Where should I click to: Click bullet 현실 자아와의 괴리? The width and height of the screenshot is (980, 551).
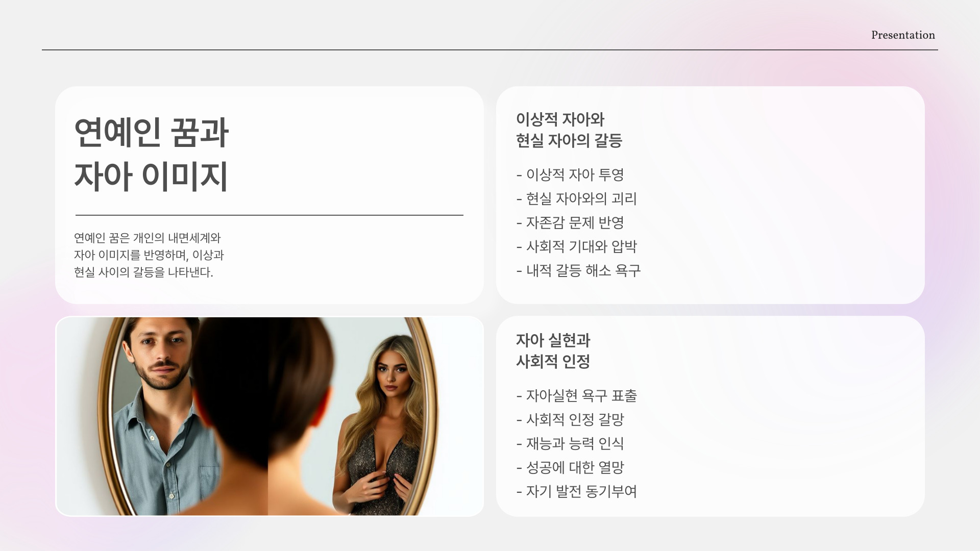(576, 199)
